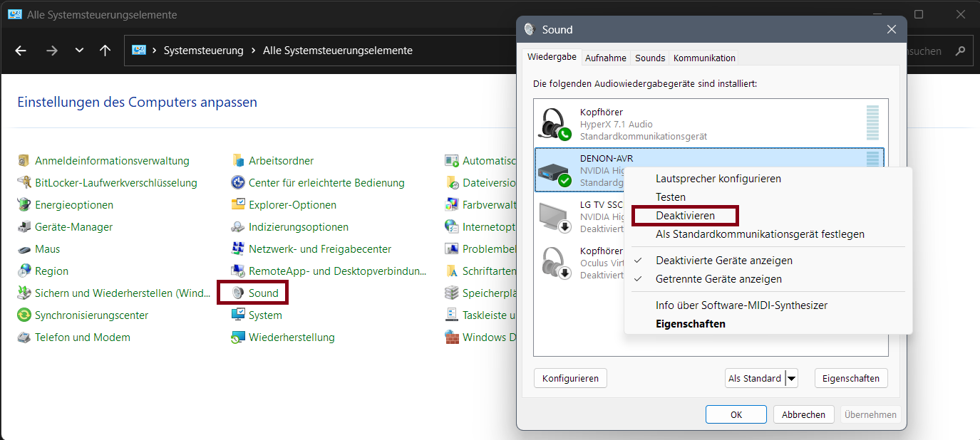The width and height of the screenshot is (980, 440).
Task: Click the Energieoptionen icon
Action: coord(24,205)
